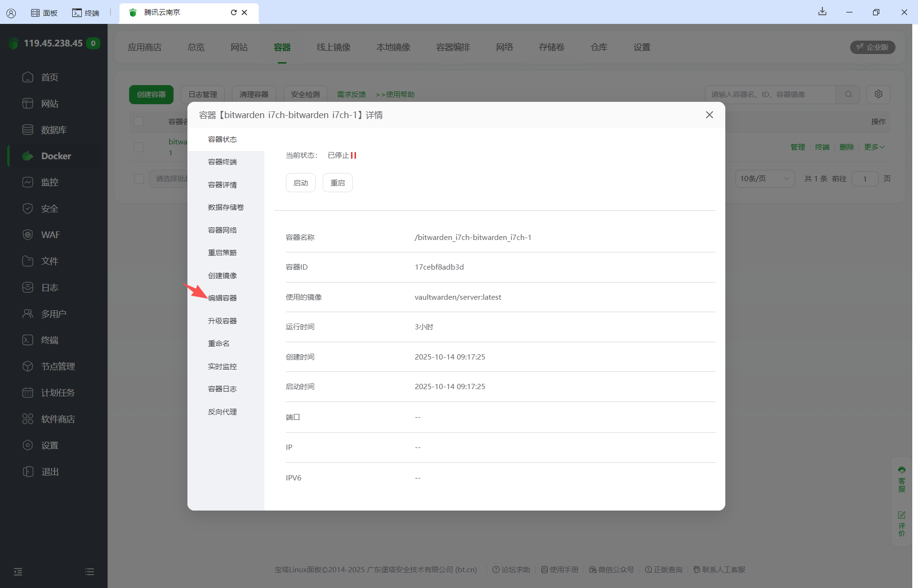Expand the 10条/页 page size dropdown
The image size is (918, 588).
[764, 179]
